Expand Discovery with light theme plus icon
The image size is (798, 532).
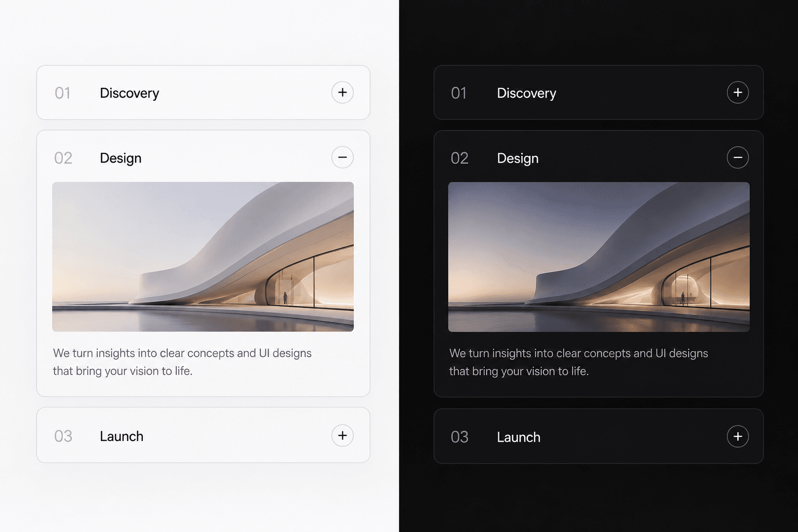(342, 92)
